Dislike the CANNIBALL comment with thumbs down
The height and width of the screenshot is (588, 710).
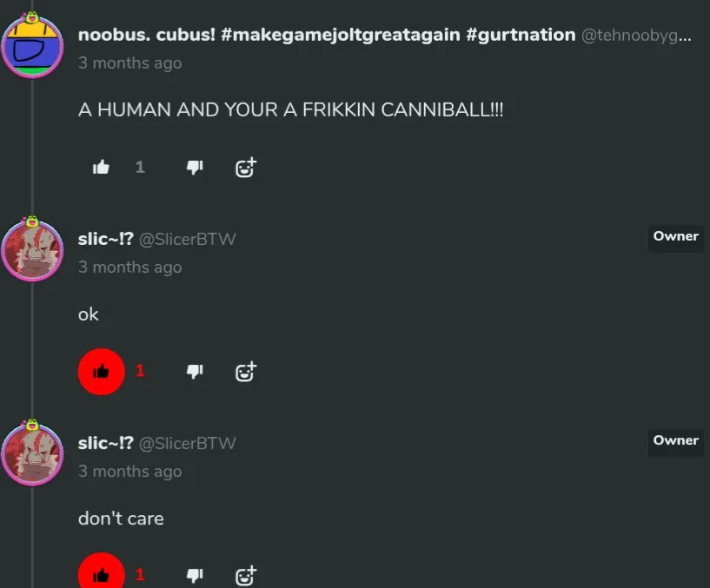click(x=196, y=168)
